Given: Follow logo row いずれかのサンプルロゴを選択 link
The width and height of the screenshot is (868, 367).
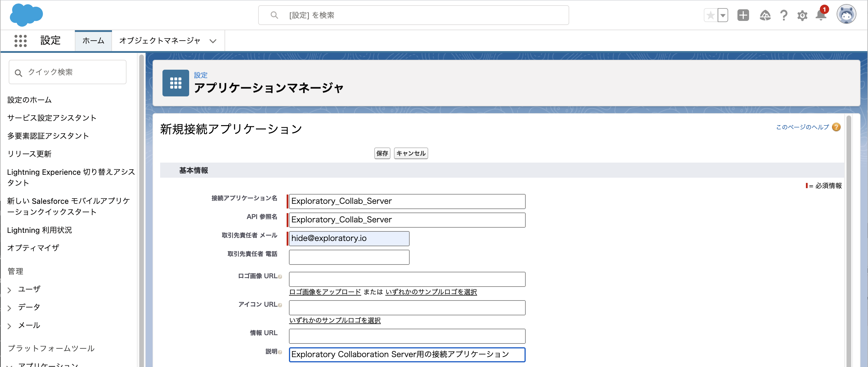Looking at the screenshot, I should (x=431, y=292).
